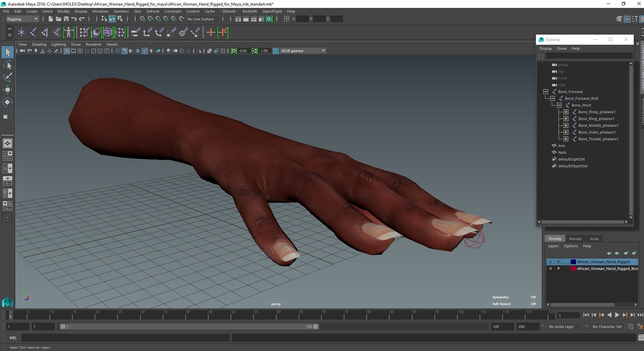Go to the start of playback range
The width and height of the screenshot is (644, 351).
point(586,315)
